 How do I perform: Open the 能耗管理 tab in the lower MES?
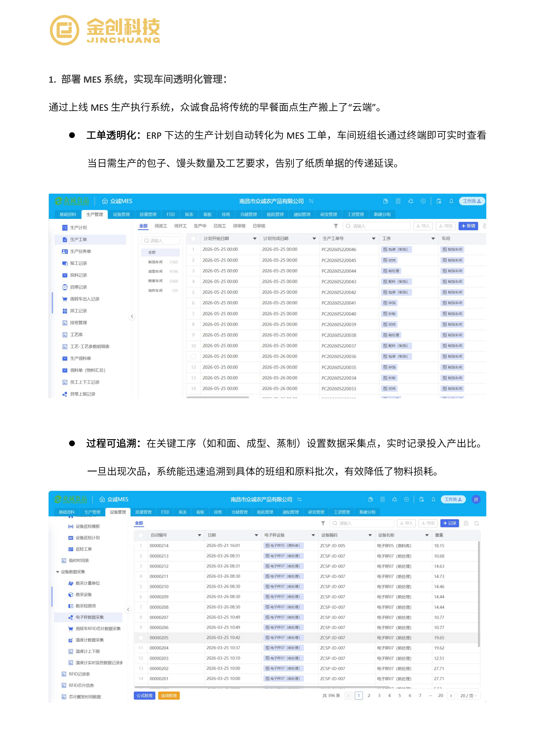[265, 512]
